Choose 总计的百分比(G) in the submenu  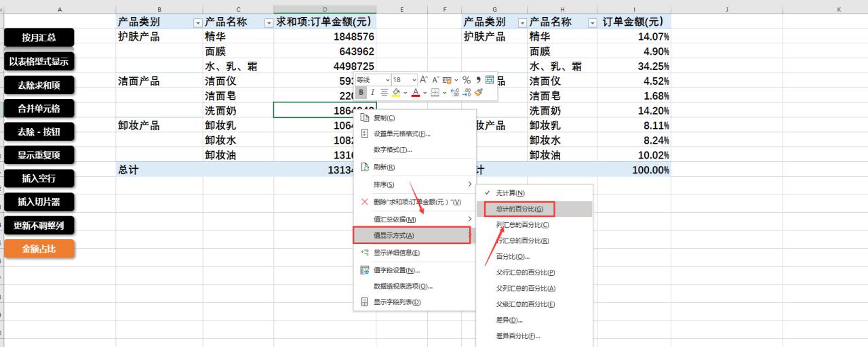tap(534, 209)
